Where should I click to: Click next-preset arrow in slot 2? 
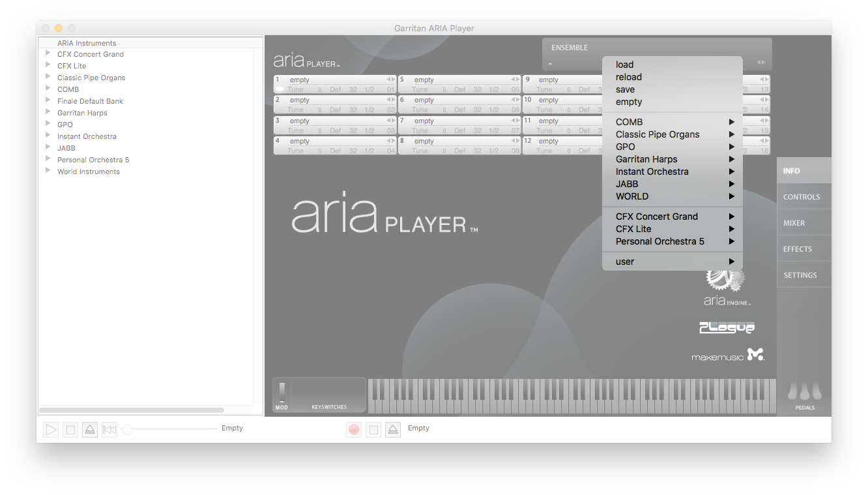pyautogui.click(x=393, y=100)
